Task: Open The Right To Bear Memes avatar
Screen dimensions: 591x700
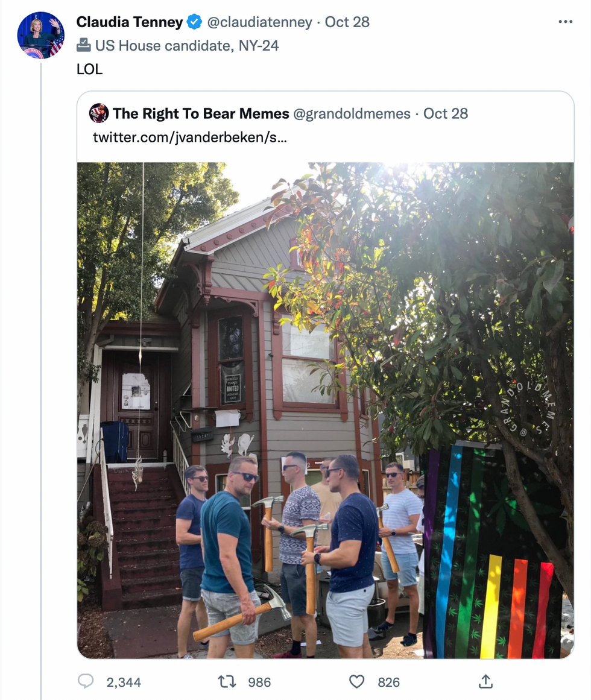Action: [99, 113]
